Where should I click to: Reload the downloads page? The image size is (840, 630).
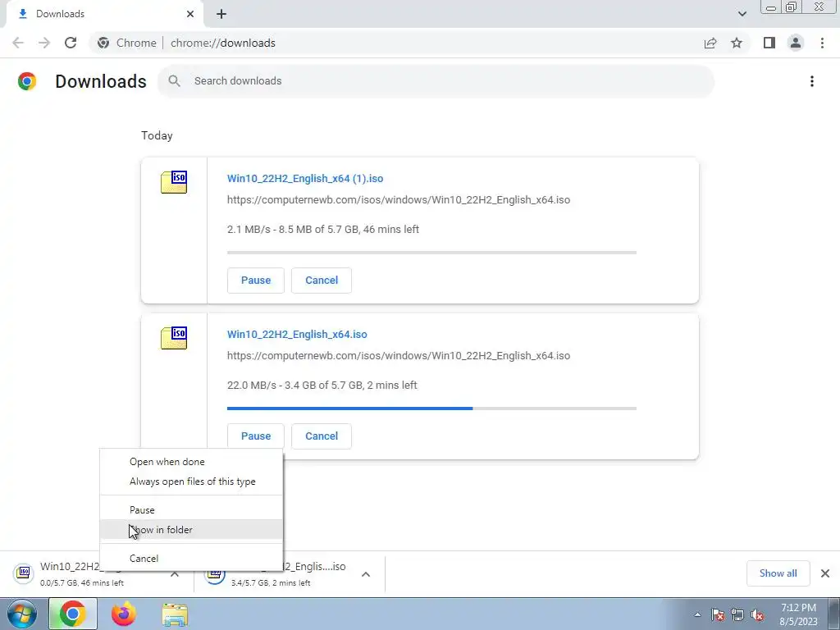(71, 43)
